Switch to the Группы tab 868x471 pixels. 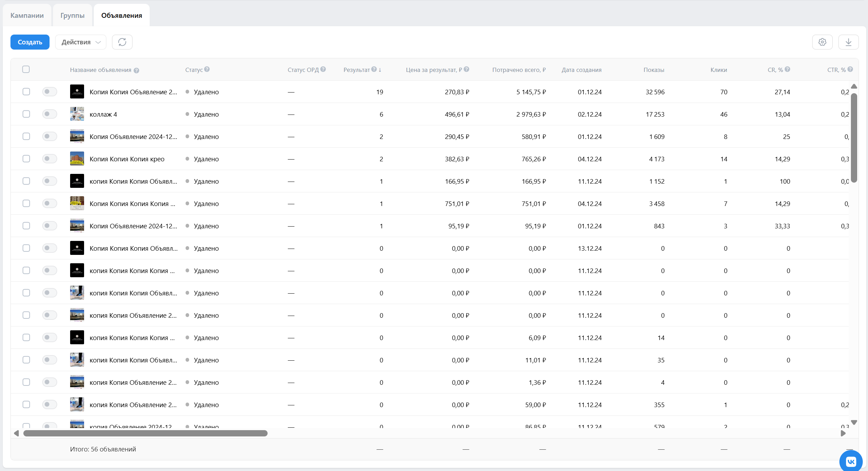72,15
